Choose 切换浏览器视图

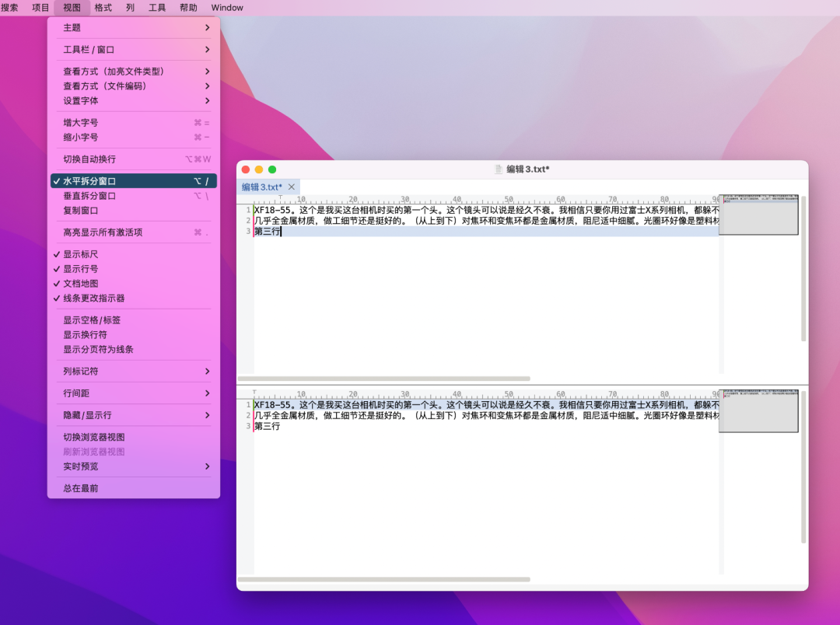pos(134,437)
